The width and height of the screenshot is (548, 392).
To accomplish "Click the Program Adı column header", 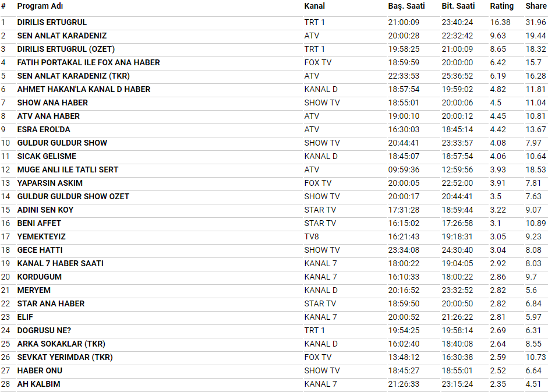I will (40, 6).
